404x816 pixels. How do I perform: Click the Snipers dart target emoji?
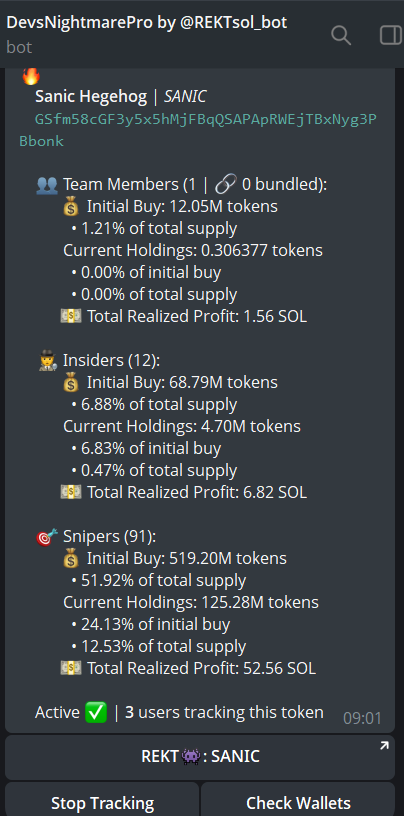click(47, 537)
